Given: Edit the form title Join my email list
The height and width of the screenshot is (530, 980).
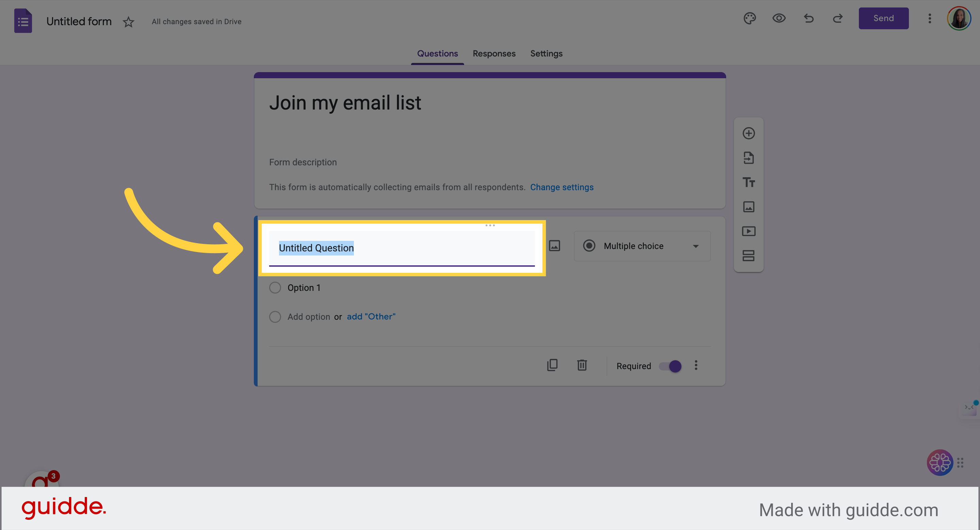Looking at the screenshot, I should [345, 103].
